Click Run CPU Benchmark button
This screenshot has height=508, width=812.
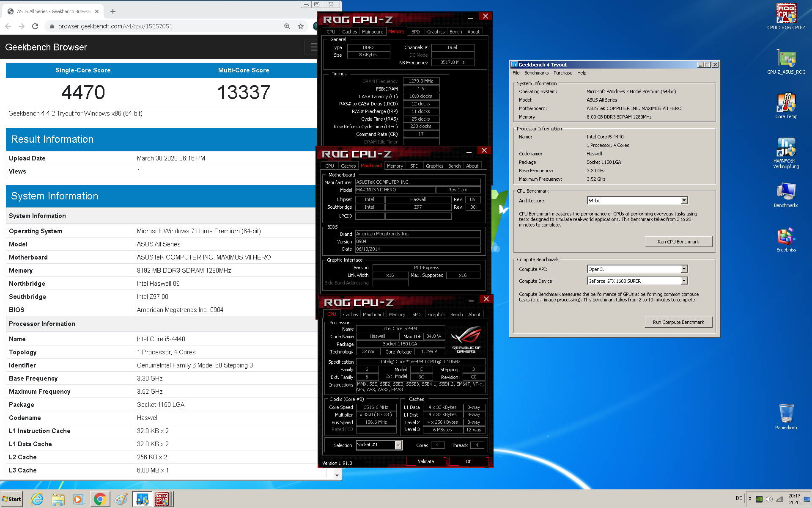tap(678, 242)
